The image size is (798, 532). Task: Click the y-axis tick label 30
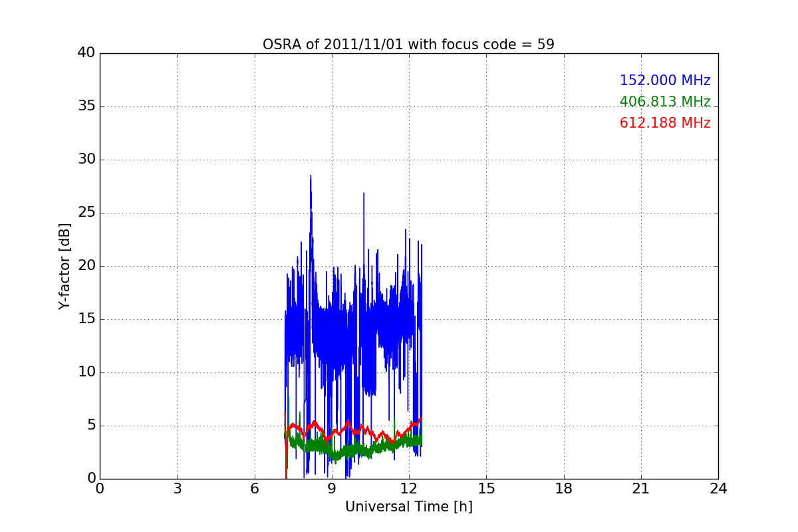pos(86,160)
